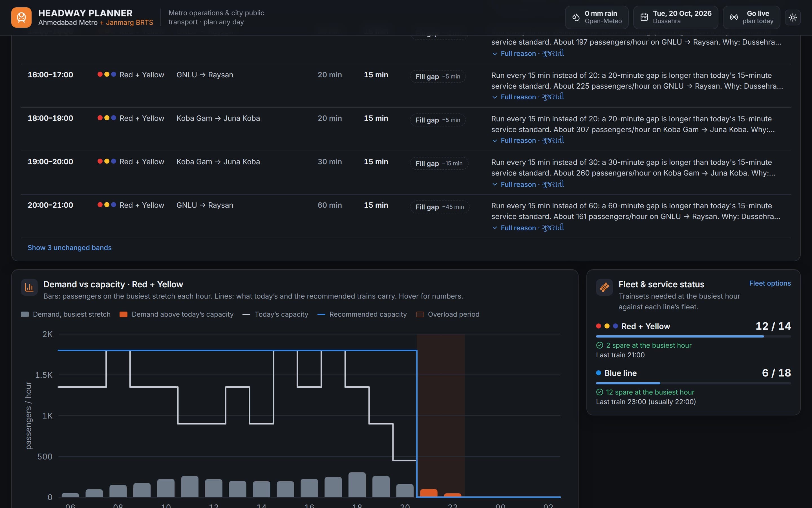Viewport: 812px width, 508px height.
Task: Click the 12 / 14 trainset count
Action: 773,326
